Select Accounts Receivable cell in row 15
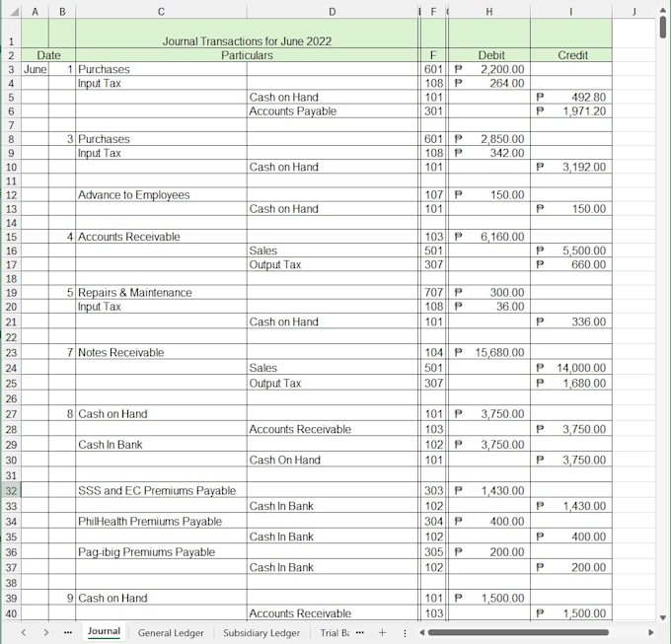This screenshot has width=671, height=644. [161, 237]
